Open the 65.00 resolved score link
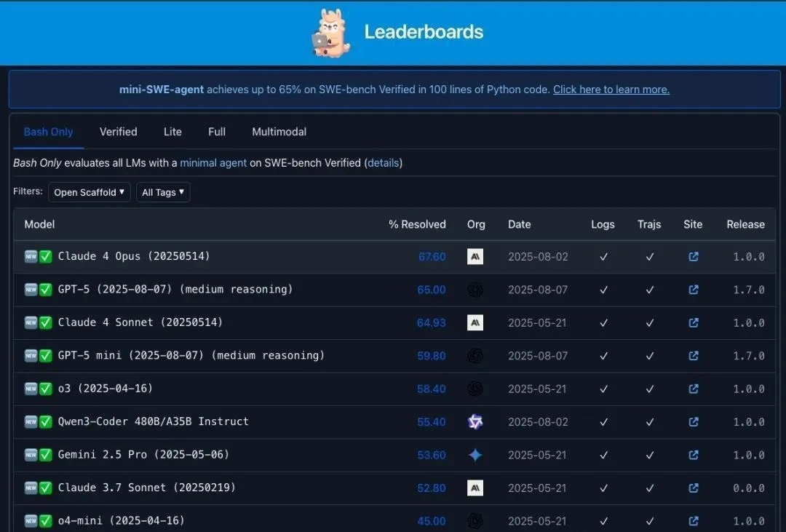The width and height of the screenshot is (786, 532). point(432,290)
